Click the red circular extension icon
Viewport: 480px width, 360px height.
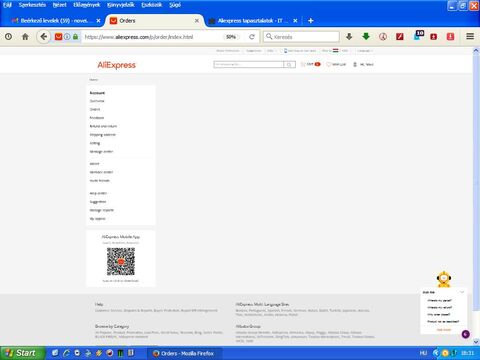coord(383,37)
